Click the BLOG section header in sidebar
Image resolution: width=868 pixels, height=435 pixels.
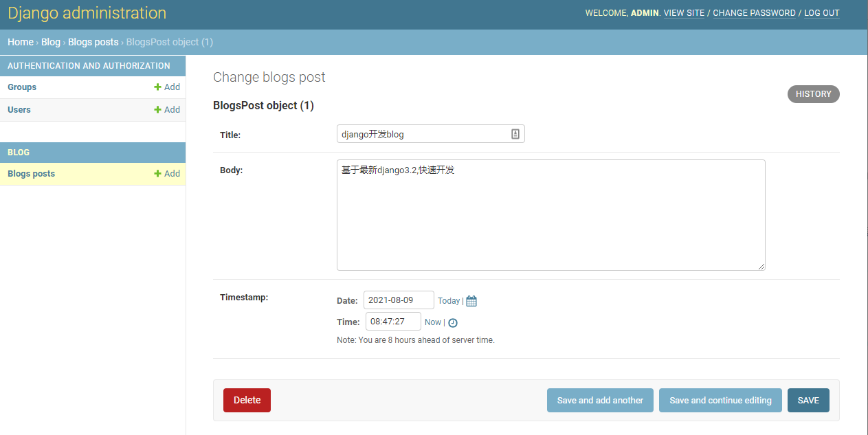pyautogui.click(x=19, y=153)
